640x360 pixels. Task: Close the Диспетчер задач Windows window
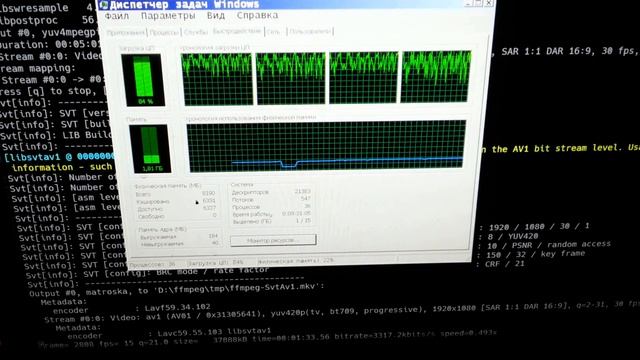(x=489, y=3)
